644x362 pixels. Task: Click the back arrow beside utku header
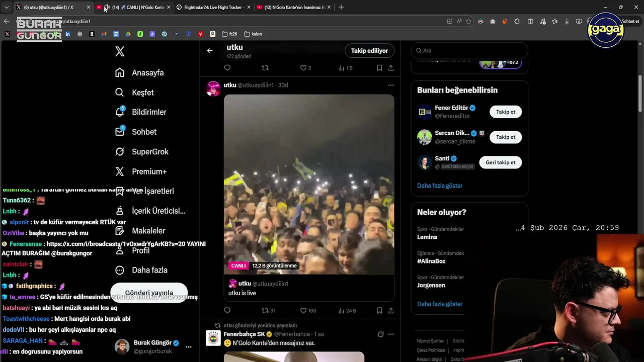coord(210,51)
